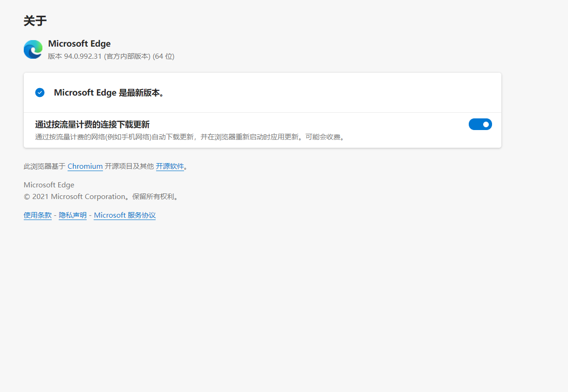Click the version text 94.0.992.31

[x=83, y=56]
